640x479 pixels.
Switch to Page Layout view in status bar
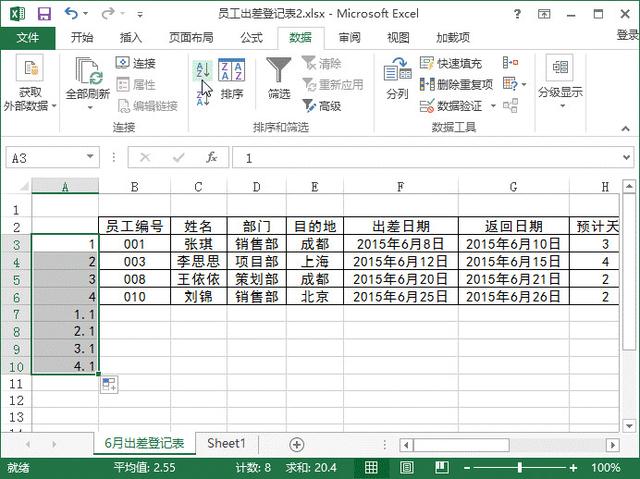pos(407,468)
